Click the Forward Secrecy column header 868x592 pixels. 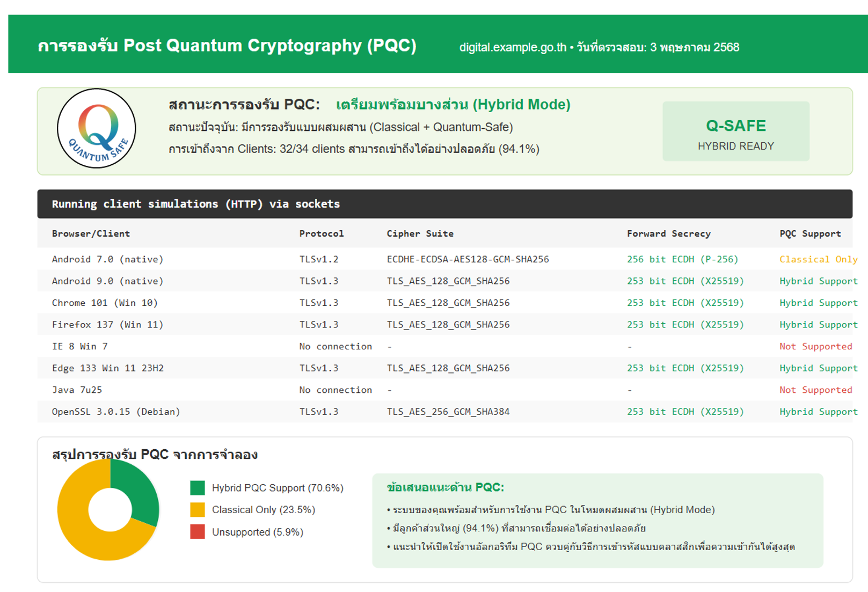click(x=669, y=233)
